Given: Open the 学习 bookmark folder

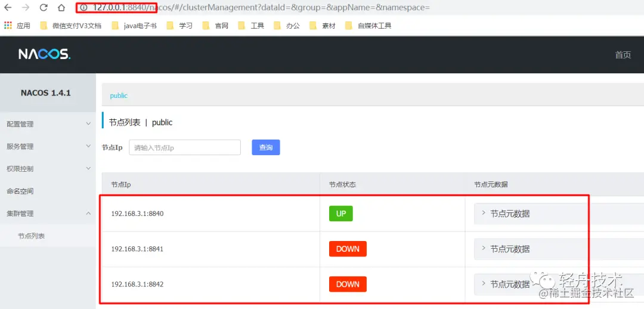Looking at the screenshot, I should click(x=179, y=26).
